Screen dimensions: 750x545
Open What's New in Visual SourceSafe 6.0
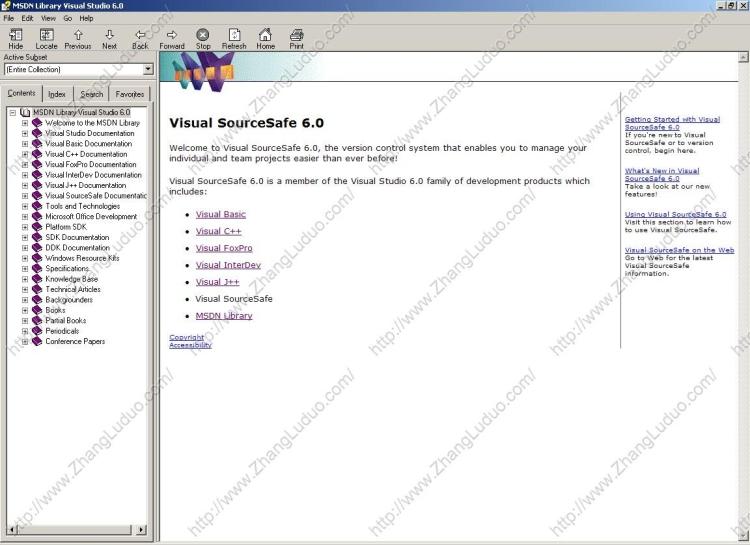tap(662, 175)
